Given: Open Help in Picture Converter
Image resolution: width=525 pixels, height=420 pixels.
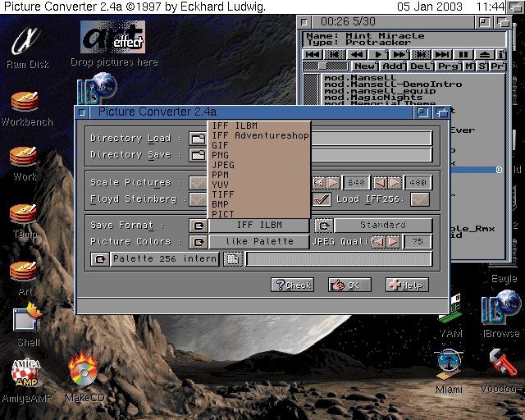Looking at the screenshot, I should point(407,285).
